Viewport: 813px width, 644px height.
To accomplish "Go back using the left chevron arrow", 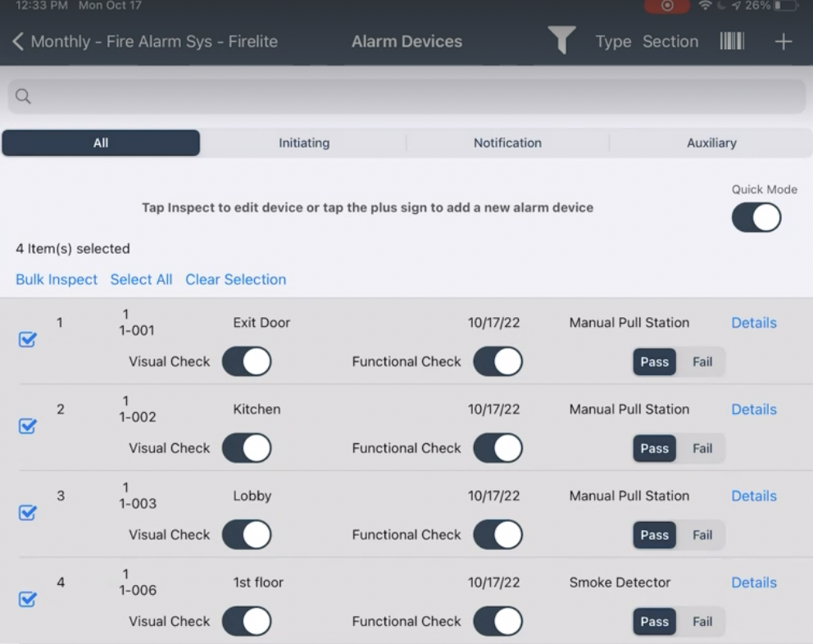I will pyautogui.click(x=18, y=42).
